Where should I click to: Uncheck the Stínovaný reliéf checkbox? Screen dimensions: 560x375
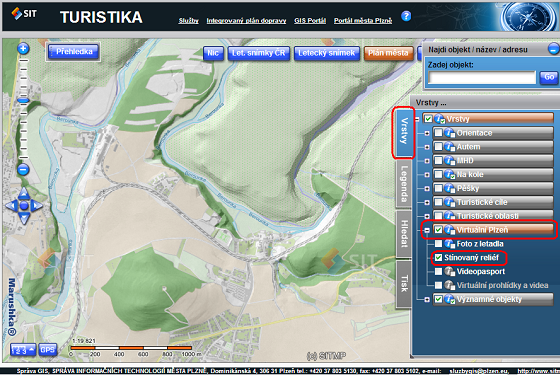point(438,258)
